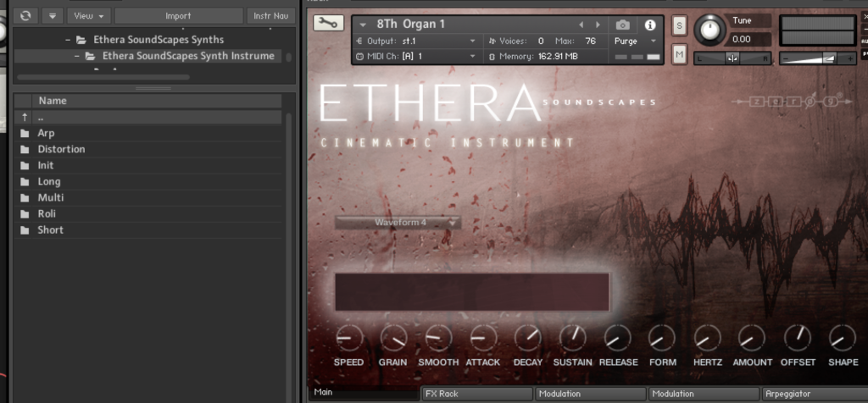
Task: Click the HERTZ knob
Action: [708, 339]
